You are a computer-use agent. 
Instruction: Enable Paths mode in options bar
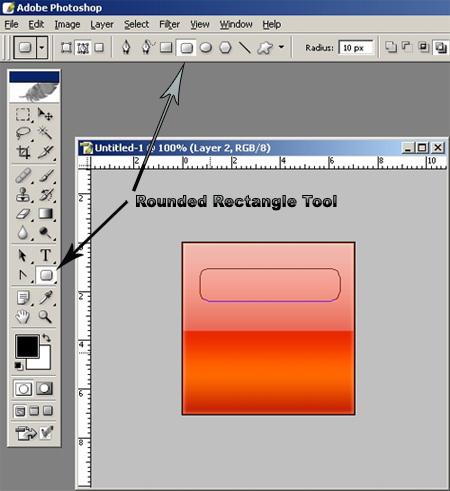point(83,48)
